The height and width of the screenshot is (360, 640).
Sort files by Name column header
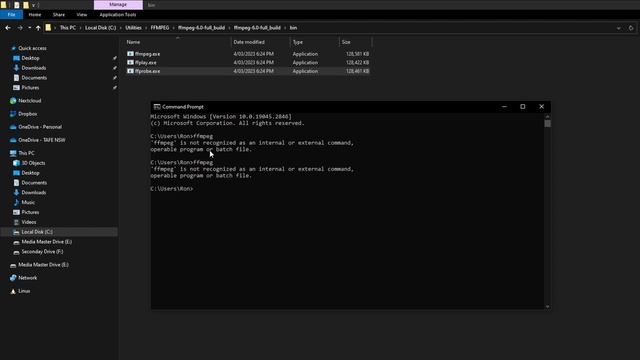(x=133, y=42)
